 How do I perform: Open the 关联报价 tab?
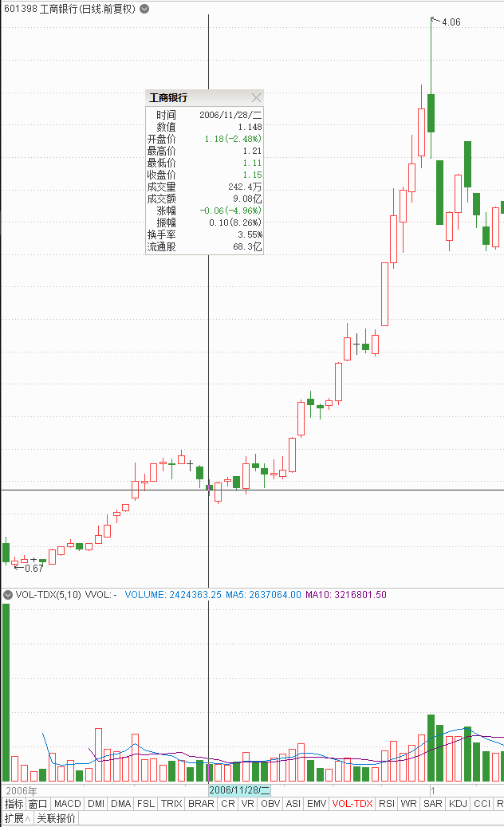click(x=56, y=818)
